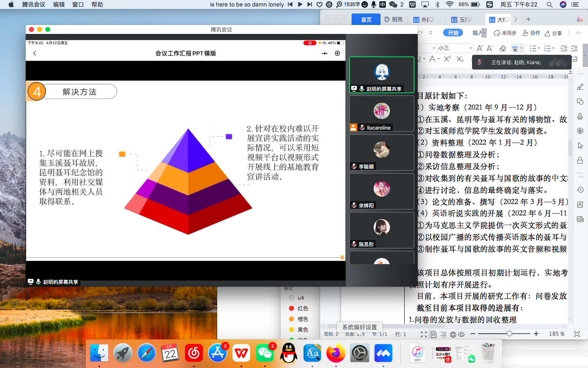Click the increase indent icon
This screenshot has width=588, height=368.
coord(574,48)
